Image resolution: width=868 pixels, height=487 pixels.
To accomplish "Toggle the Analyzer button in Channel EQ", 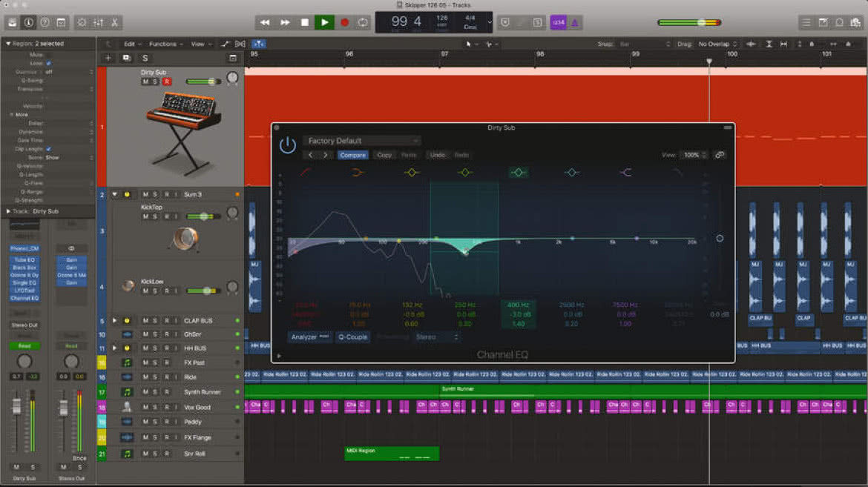I will pos(310,337).
